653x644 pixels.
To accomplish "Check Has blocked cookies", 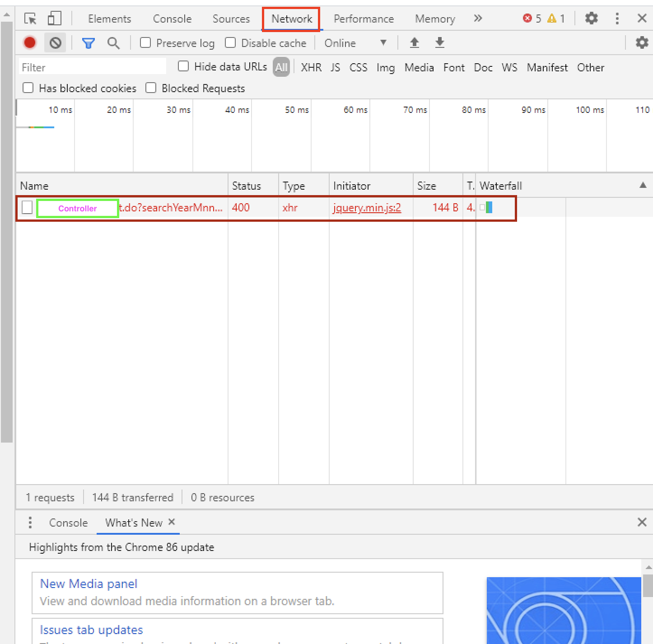I will coord(28,88).
